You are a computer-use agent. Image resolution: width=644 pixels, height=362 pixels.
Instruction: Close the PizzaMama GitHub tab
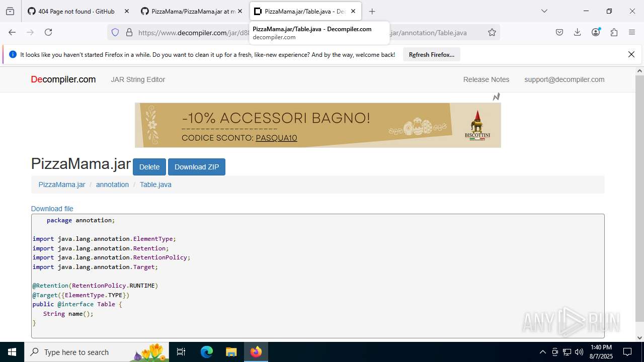pos(240,11)
